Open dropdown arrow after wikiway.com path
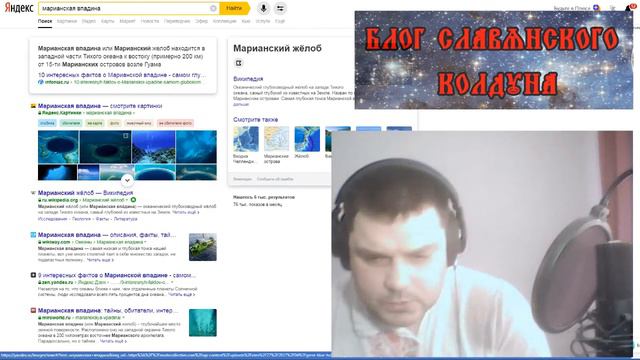Screen dimensions: 640x360 pos(145,242)
